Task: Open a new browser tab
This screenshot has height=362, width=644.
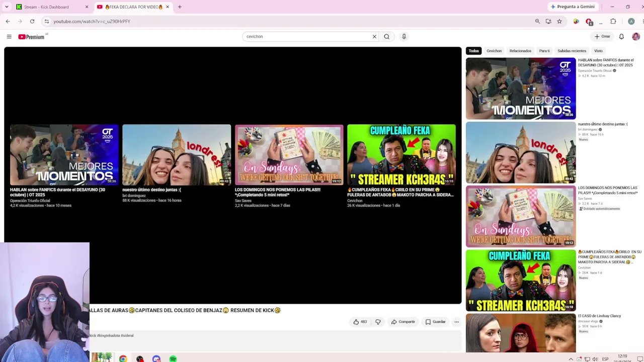Action: pos(180,7)
